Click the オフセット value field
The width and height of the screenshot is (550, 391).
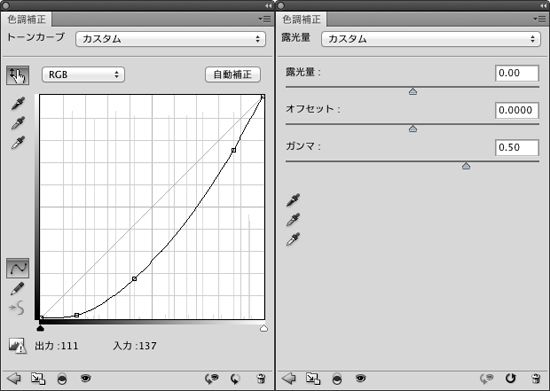pos(517,110)
